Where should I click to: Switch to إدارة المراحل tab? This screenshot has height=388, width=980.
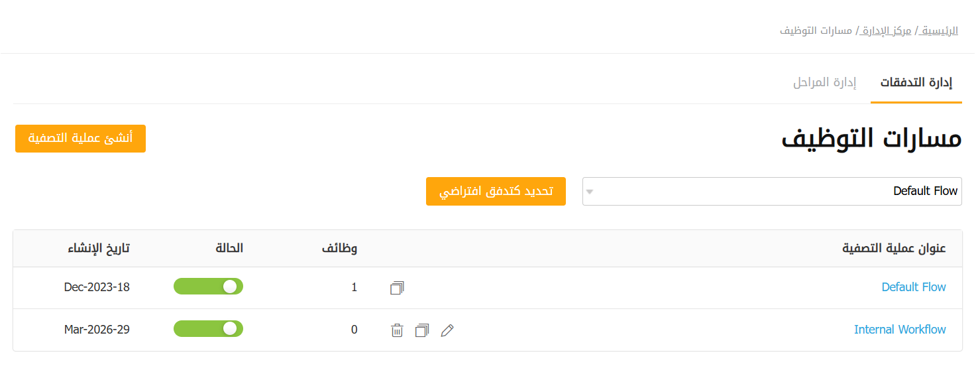click(x=824, y=83)
